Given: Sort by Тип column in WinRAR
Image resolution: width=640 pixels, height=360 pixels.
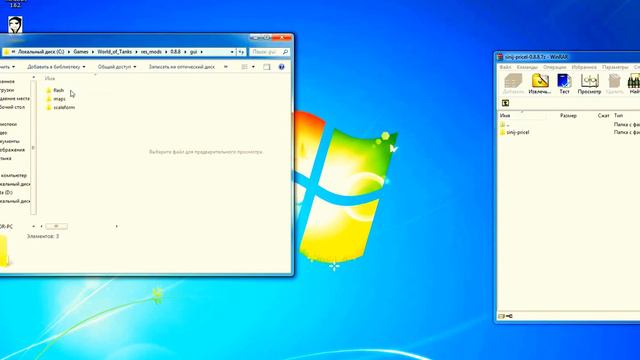Looking at the screenshot, I should (x=618, y=116).
